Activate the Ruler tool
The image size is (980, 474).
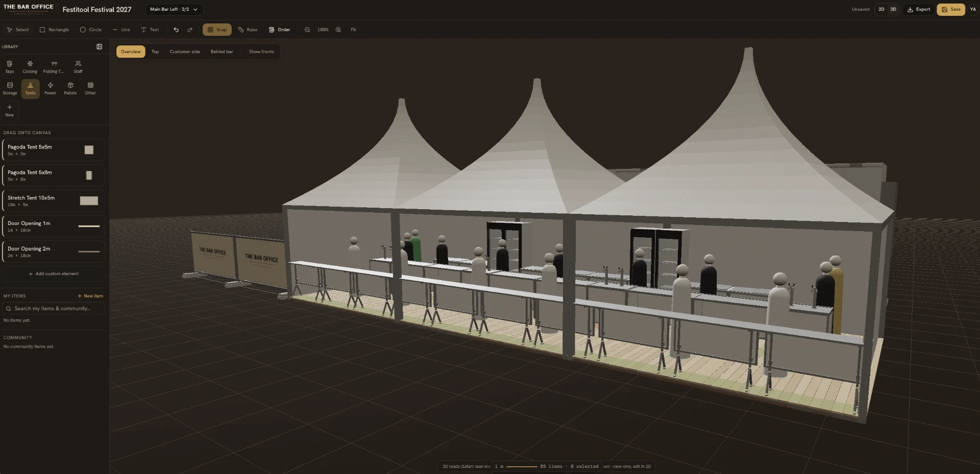pyautogui.click(x=248, y=30)
